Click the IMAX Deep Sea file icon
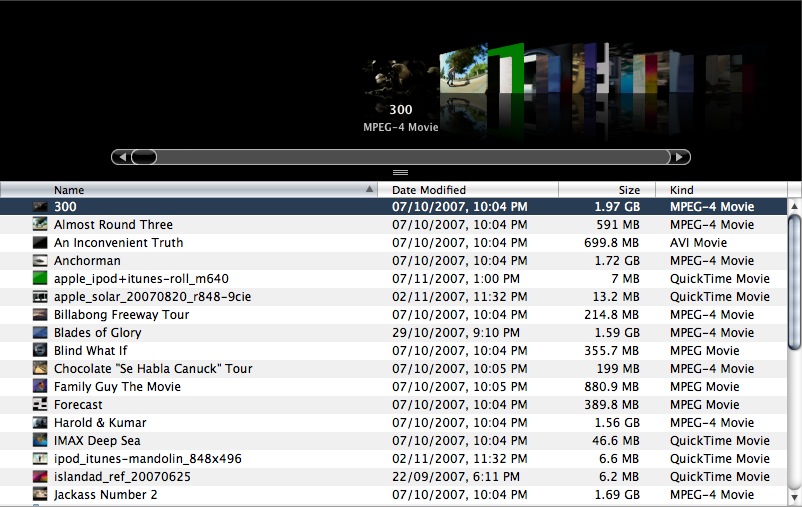 tap(40, 440)
